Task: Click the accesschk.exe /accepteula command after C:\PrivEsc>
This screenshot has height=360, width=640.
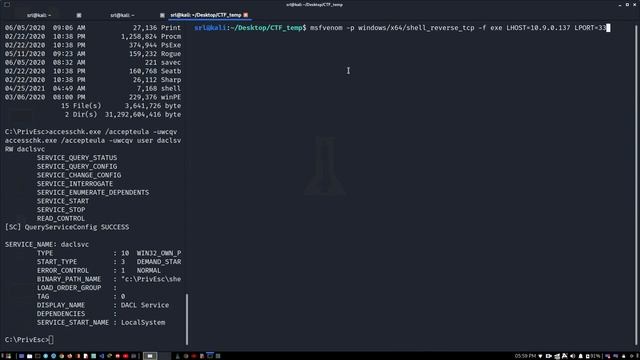Action: [113, 132]
